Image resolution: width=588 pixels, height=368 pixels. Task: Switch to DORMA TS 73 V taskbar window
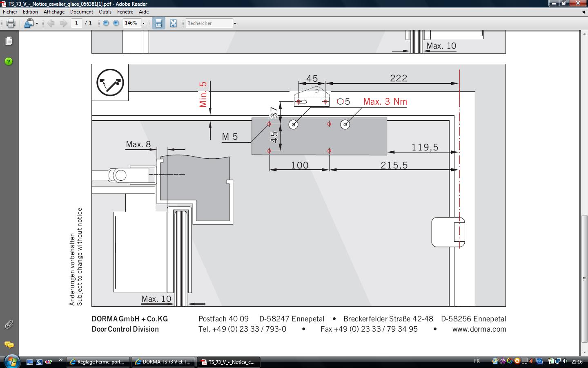tap(163, 362)
